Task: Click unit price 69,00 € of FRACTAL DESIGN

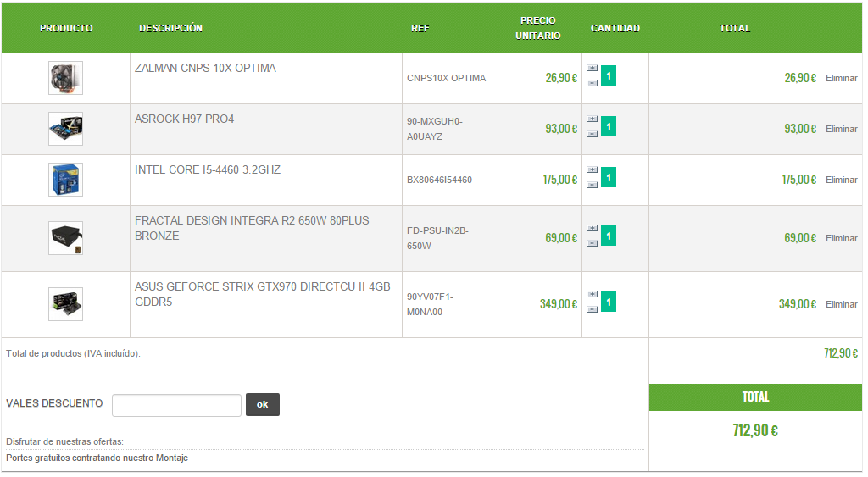Action: tap(561, 238)
